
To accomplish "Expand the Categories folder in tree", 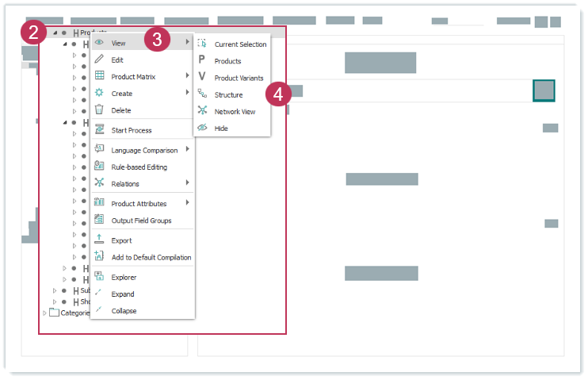I will tap(44, 313).
